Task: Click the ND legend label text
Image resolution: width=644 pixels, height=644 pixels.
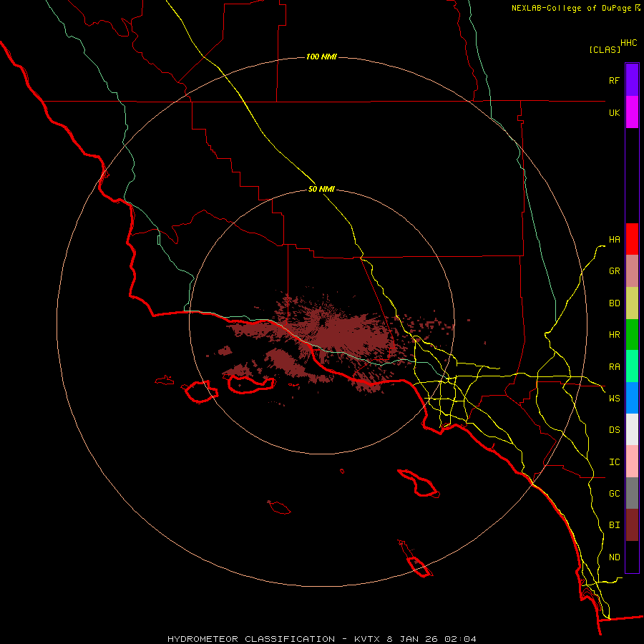Action: 614,557
